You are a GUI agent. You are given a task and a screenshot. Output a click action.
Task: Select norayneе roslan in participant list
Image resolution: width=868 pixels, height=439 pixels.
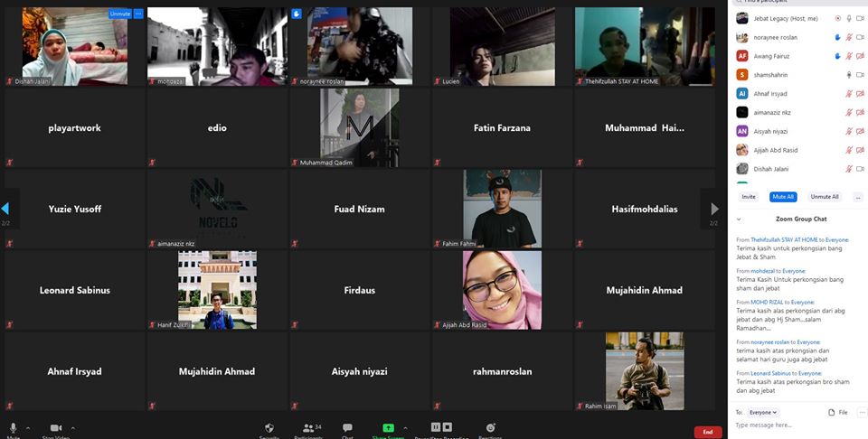(x=778, y=37)
